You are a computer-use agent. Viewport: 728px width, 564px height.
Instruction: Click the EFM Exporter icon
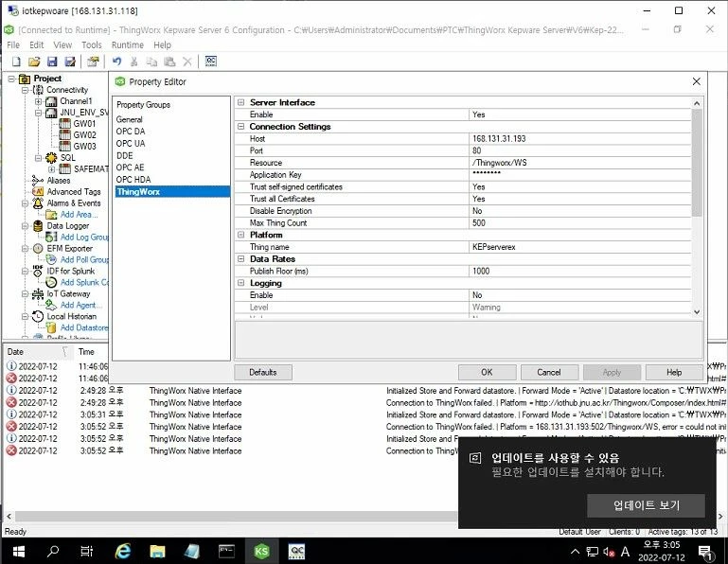(x=38, y=248)
